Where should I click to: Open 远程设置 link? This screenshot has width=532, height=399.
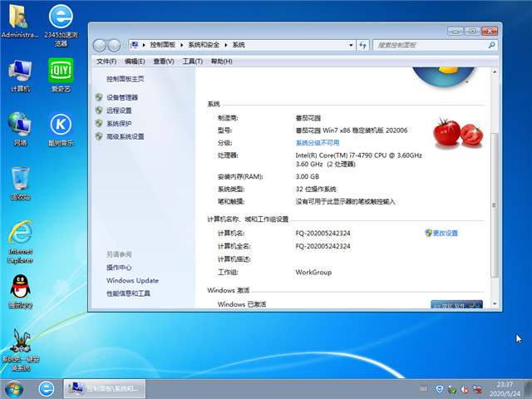(x=119, y=111)
